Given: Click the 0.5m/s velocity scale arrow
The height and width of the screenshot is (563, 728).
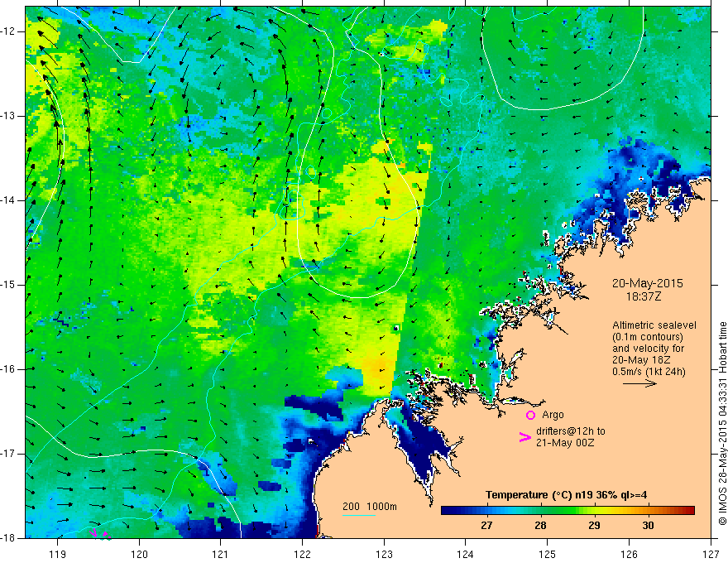Looking at the screenshot, I should (x=639, y=383).
